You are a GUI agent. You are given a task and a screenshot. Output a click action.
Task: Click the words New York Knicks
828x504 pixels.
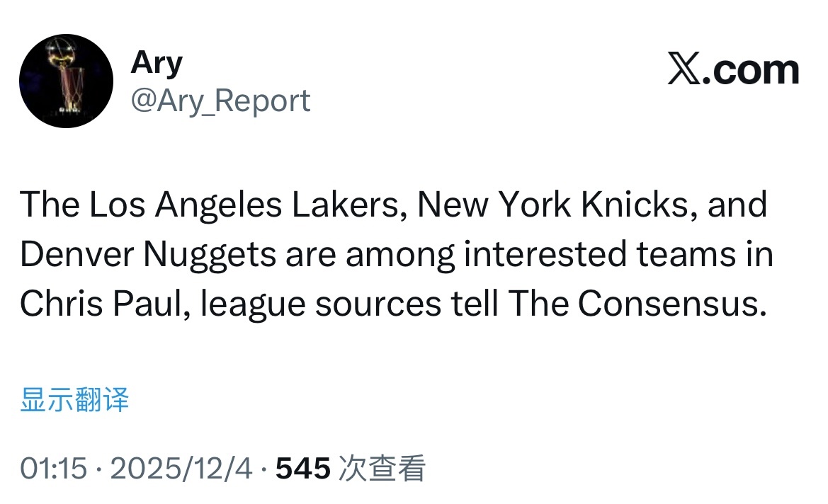click(x=553, y=205)
